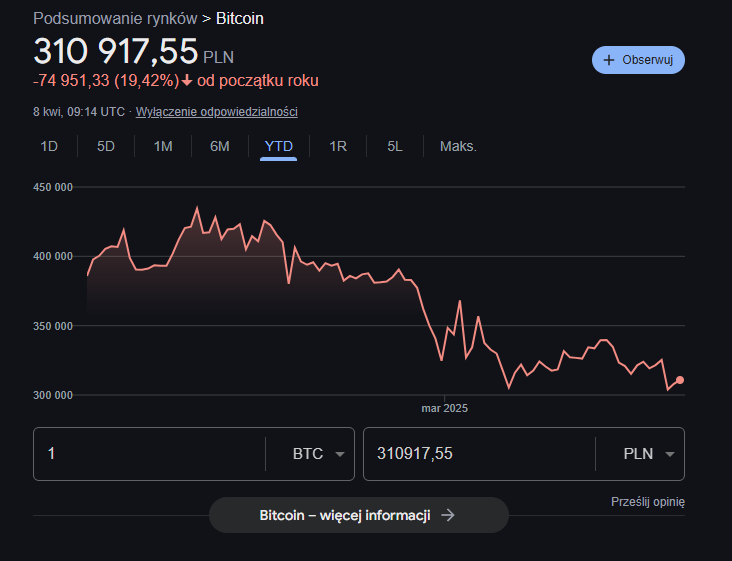732x561 pixels.
Task: Click the Bitcoin breadcrumb title
Action: pyautogui.click(x=240, y=19)
